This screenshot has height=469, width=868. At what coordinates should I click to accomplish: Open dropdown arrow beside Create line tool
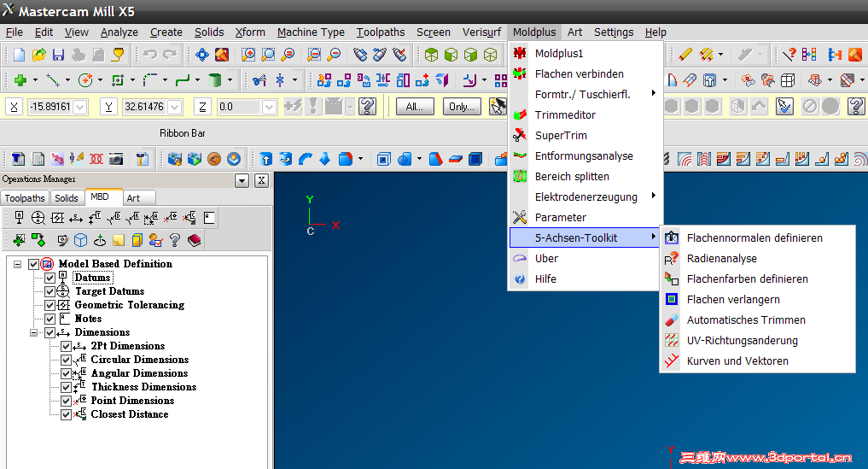pyautogui.click(x=67, y=80)
